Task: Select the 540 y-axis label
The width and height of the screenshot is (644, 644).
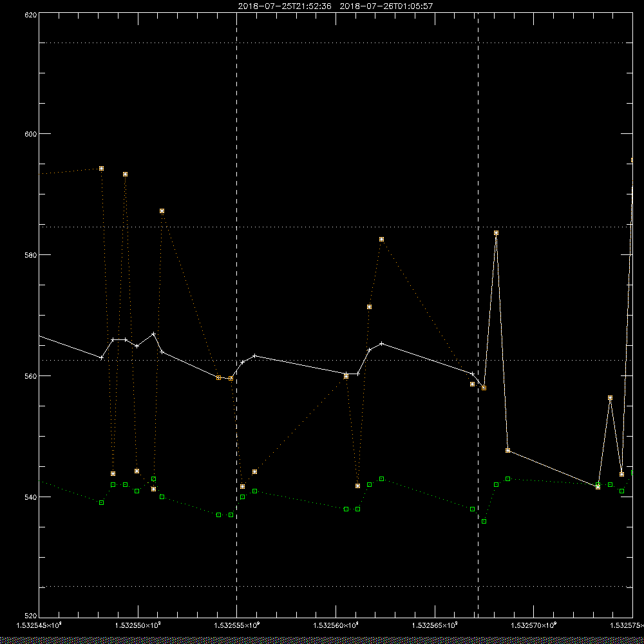Action: pos(31,497)
